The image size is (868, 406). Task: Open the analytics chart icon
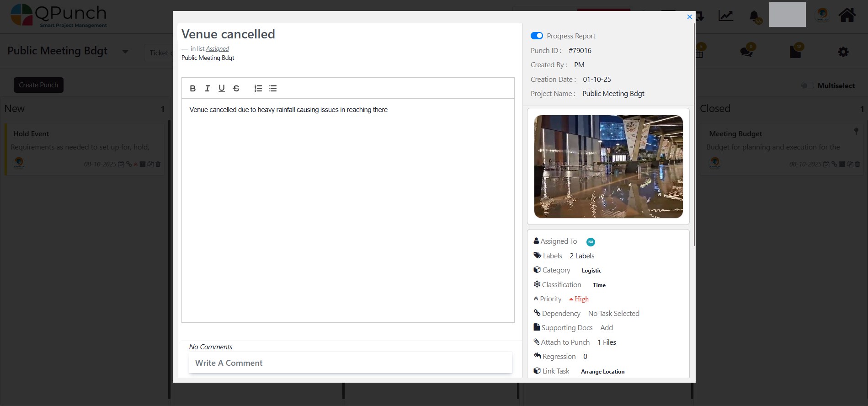pos(725,16)
